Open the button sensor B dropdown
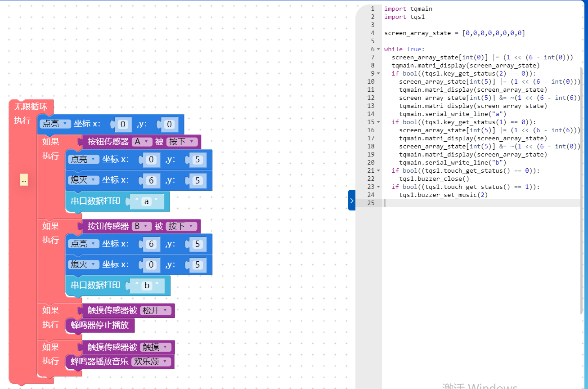 pos(142,226)
